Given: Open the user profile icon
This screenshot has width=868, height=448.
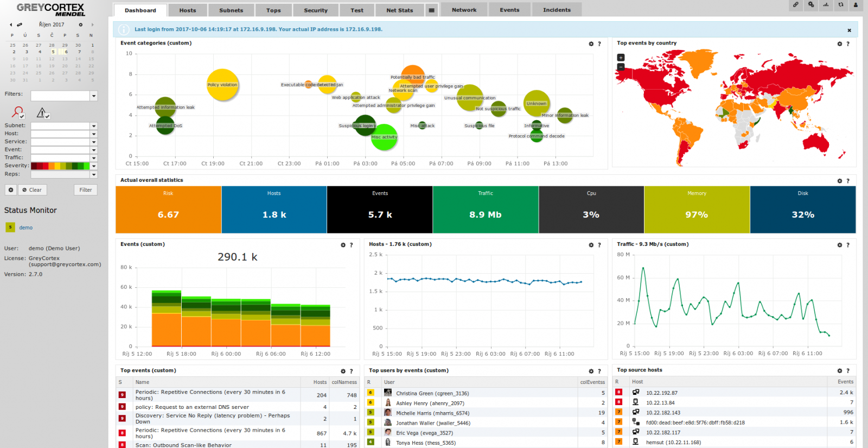Looking at the screenshot, I should [x=856, y=5].
